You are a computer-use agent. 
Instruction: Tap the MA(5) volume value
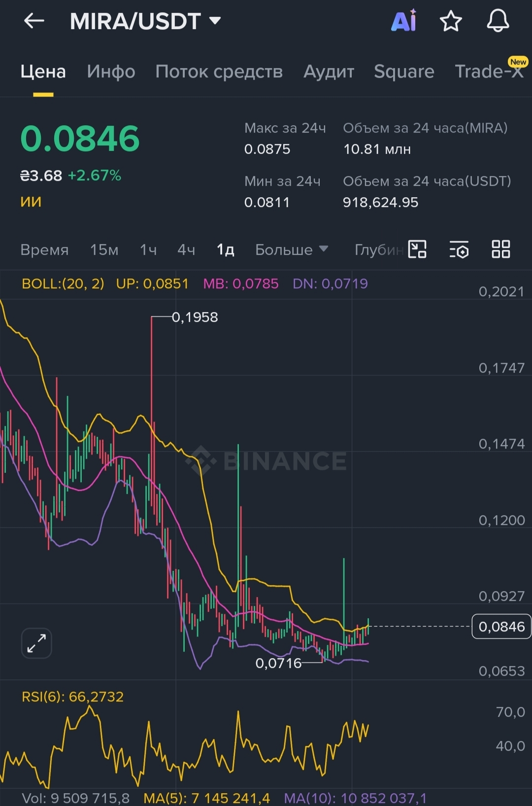coord(207,798)
